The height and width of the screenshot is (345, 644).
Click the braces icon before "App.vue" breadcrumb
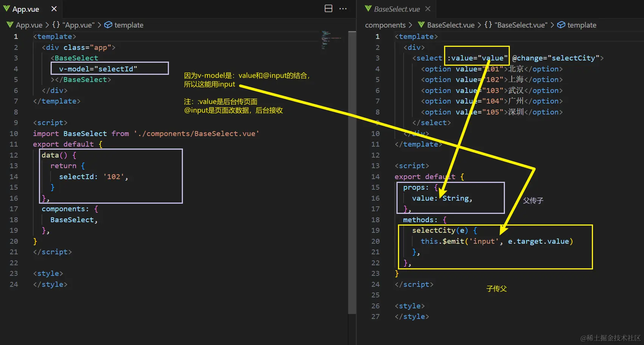click(56, 25)
